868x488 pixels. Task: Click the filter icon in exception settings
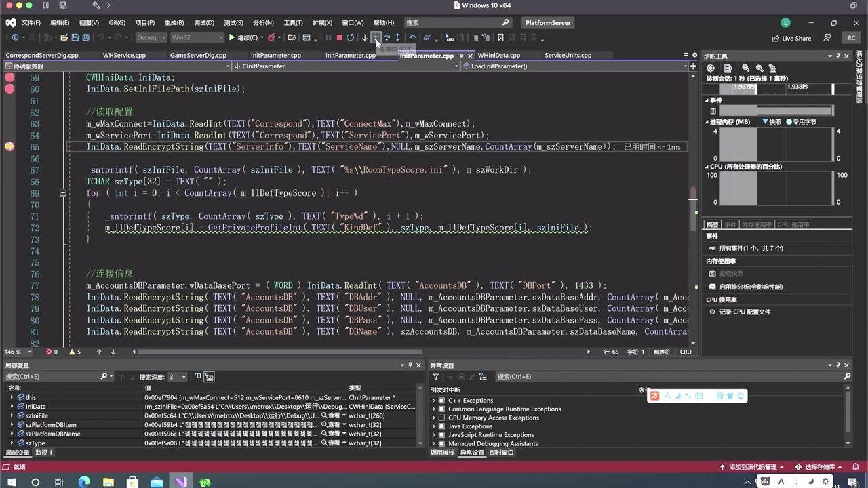click(x=436, y=377)
